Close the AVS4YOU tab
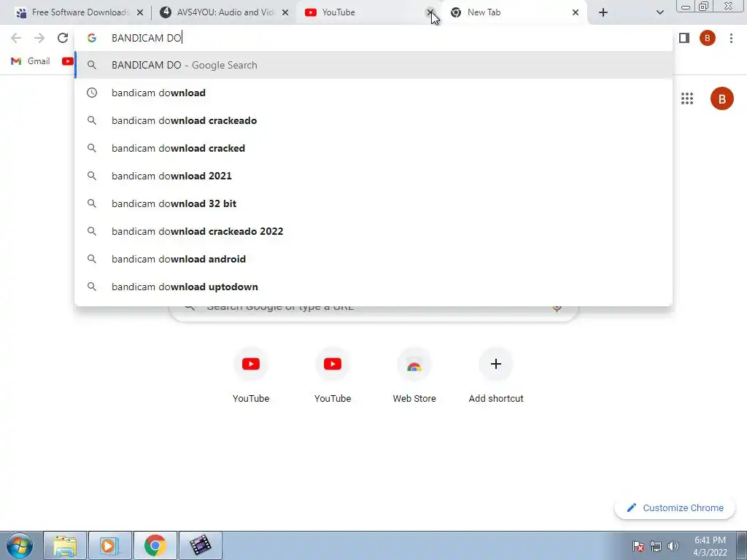This screenshot has height=560, width=747. 285,12
